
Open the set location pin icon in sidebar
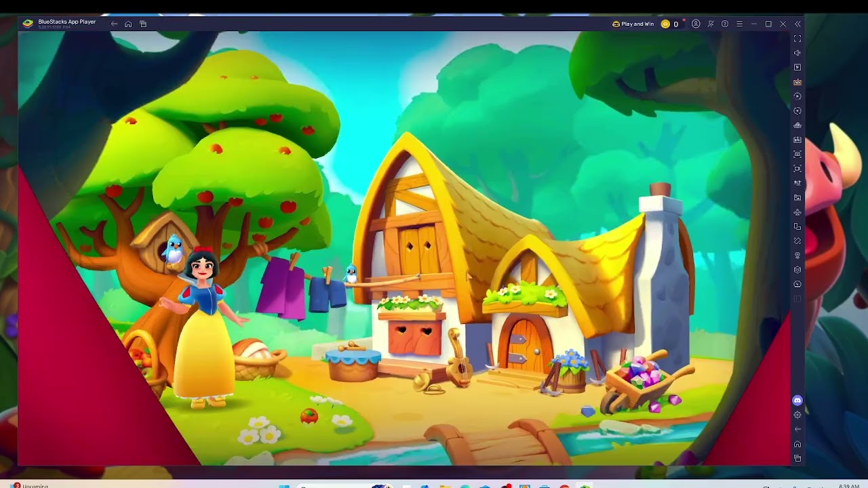(x=797, y=256)
